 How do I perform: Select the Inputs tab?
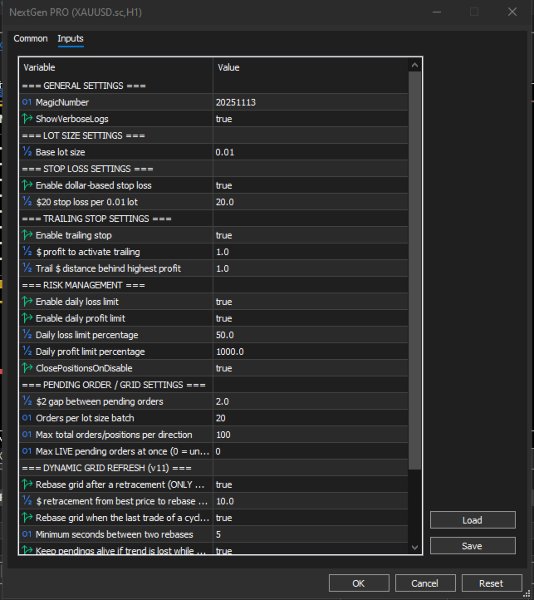[x=70, y=39]
